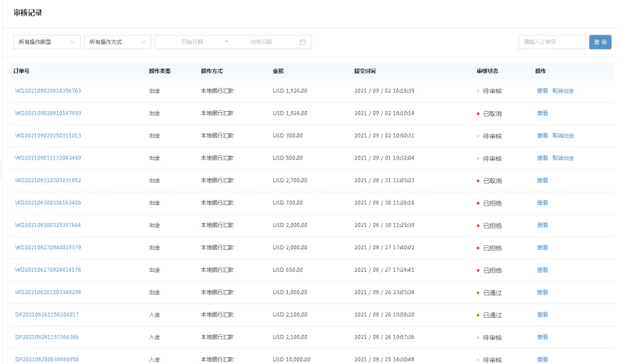
Task: Click 取消出金 for the USD 500.00 order
Action: [x=563, y=158]
